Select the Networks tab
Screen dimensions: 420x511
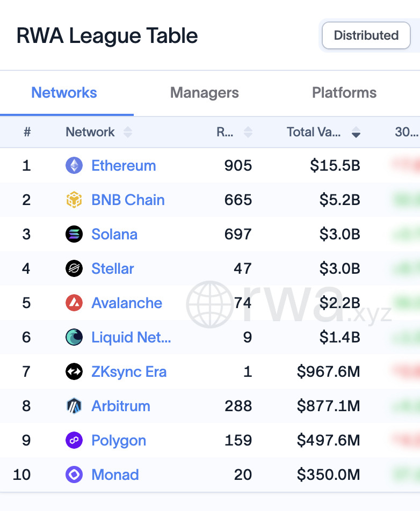[64, 92]
